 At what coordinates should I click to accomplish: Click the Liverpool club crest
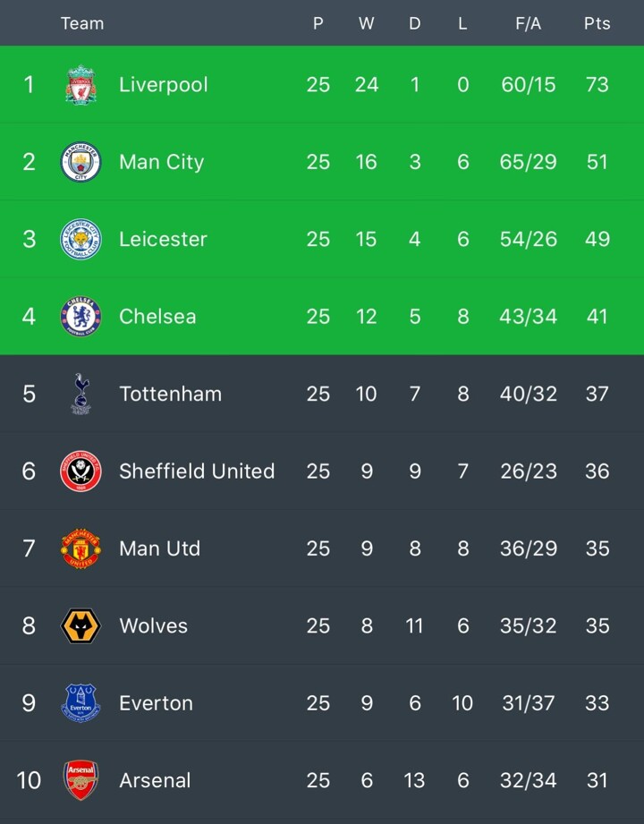pyautogui.click(x=80, y=85)
